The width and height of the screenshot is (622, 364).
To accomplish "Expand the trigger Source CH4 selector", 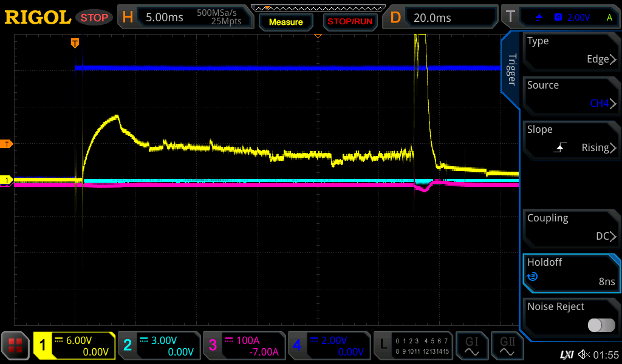I will [571, 95].
